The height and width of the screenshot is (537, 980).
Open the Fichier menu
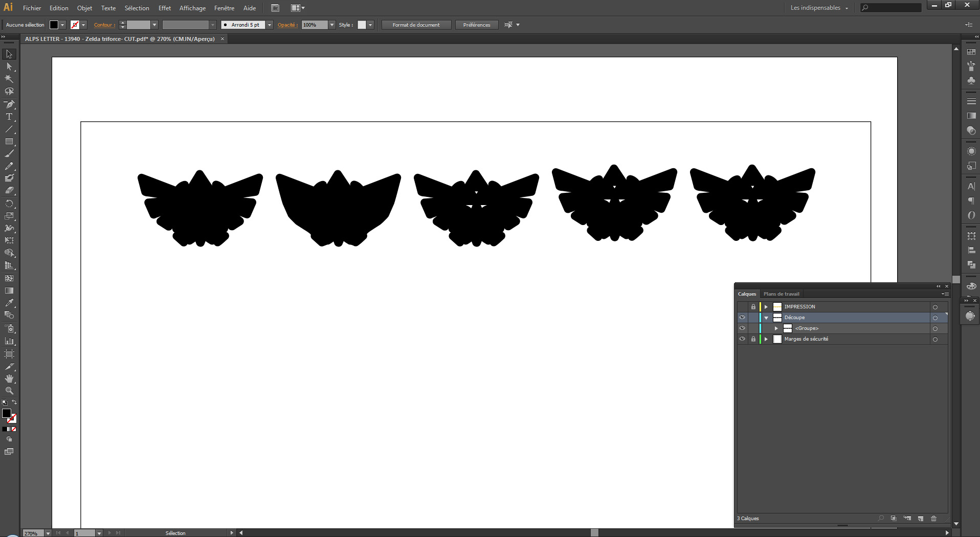click(x=32, y=8)
